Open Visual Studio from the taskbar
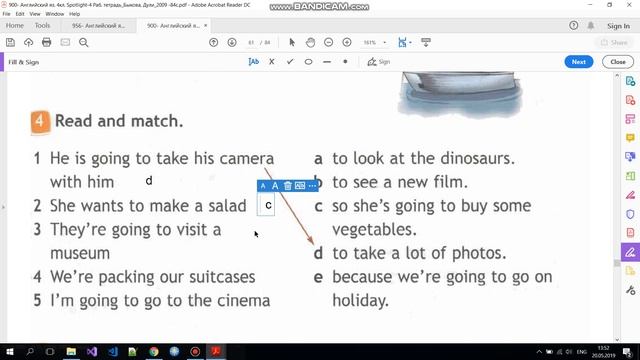The width and height of the screenshot is (640, 360). [x=92, y=351]
